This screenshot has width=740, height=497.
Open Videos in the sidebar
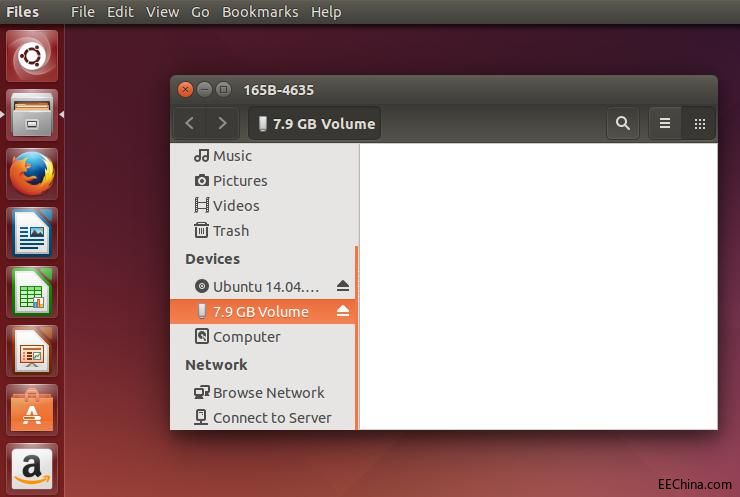pos(262,205)
